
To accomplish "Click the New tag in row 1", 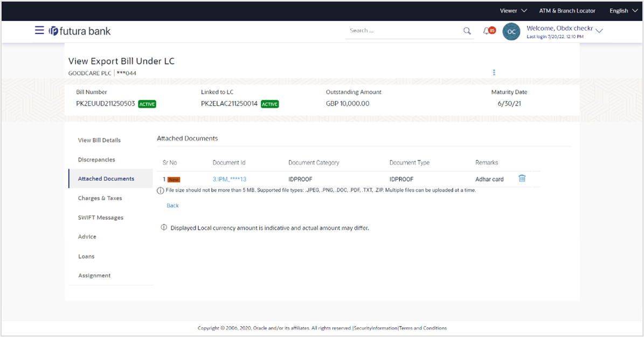I will [174, 180].
